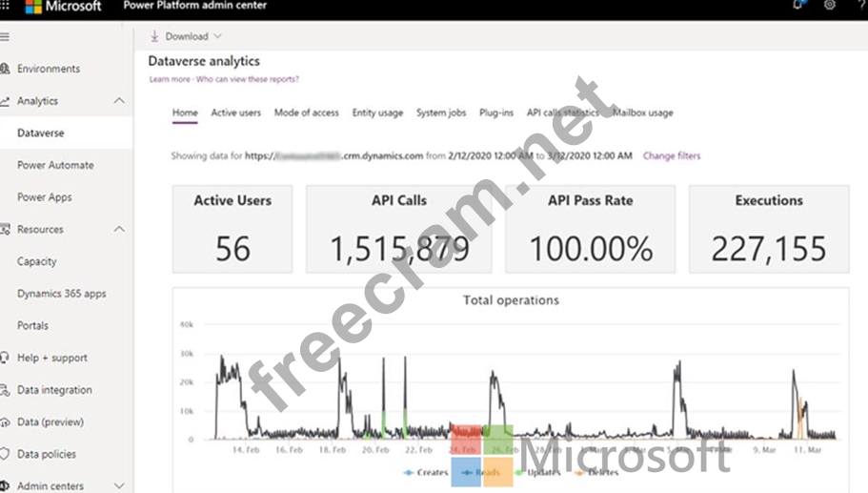Open the app launcher waffle icon

pos(5,6)
